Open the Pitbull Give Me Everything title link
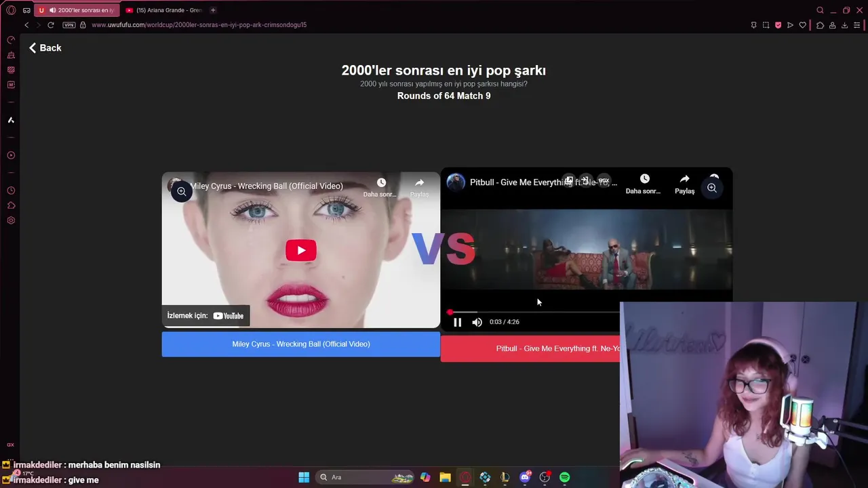The image size is (868, 488). point(543,183)
